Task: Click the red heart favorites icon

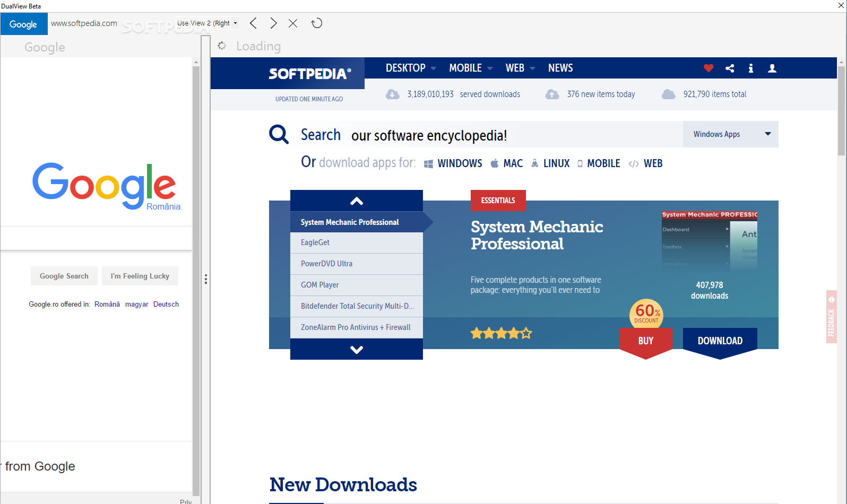Action: pyautogui.click(x=708, y=68)
